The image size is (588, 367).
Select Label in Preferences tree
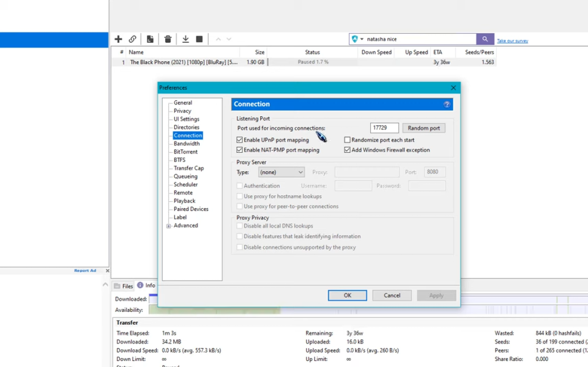point(180,217)
